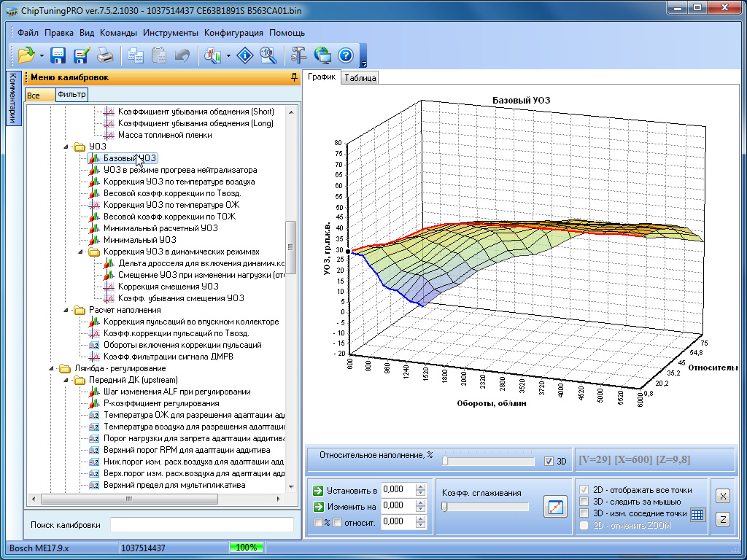This screenshot has width=747, height=560.
Task: Collapse the 'Расчет наполнения' folder
Action: 67,310
